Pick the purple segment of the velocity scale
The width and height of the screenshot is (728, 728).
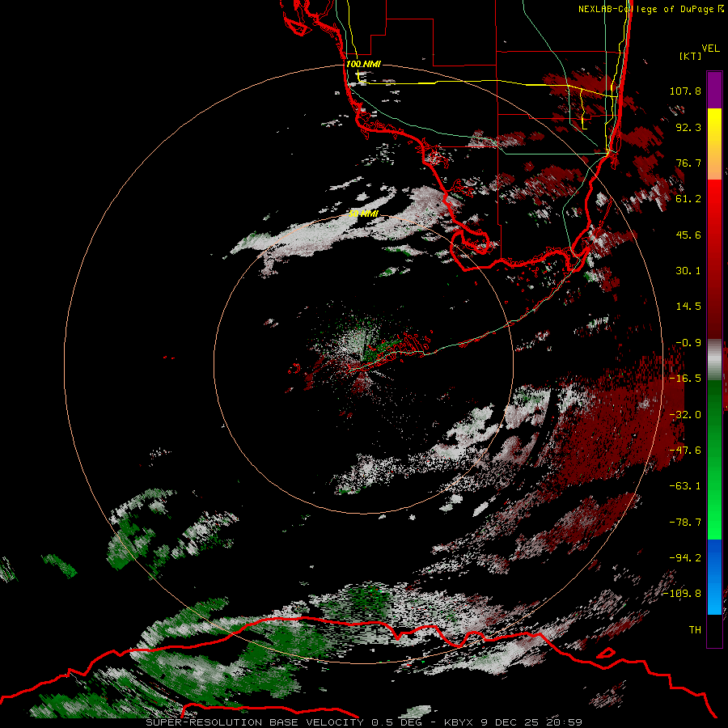(714, 91)
